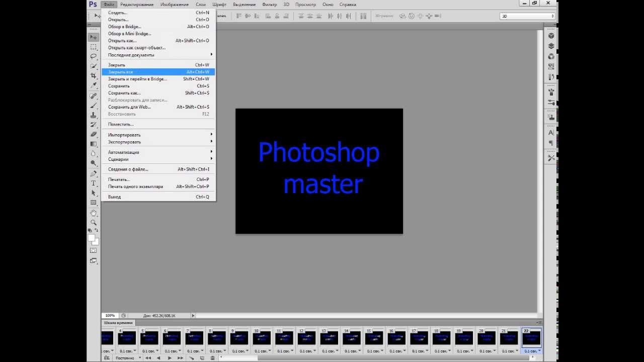Select the Blur tool
644x362 pixels.
tap(94, 153)
